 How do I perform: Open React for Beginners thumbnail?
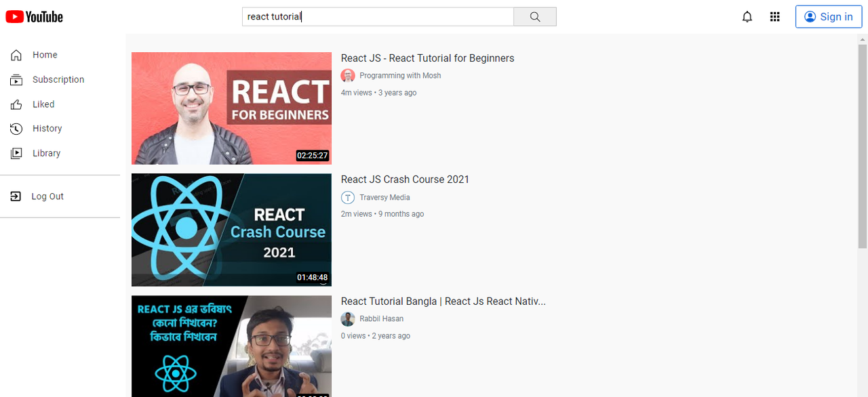231,108
